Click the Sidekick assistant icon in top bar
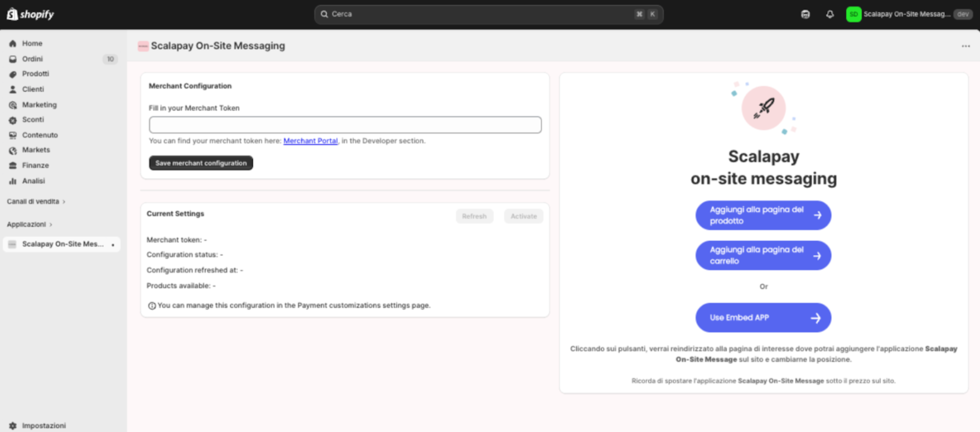Image resolution: width=980 pixels, height=432 pixels. tap(805, 14)
